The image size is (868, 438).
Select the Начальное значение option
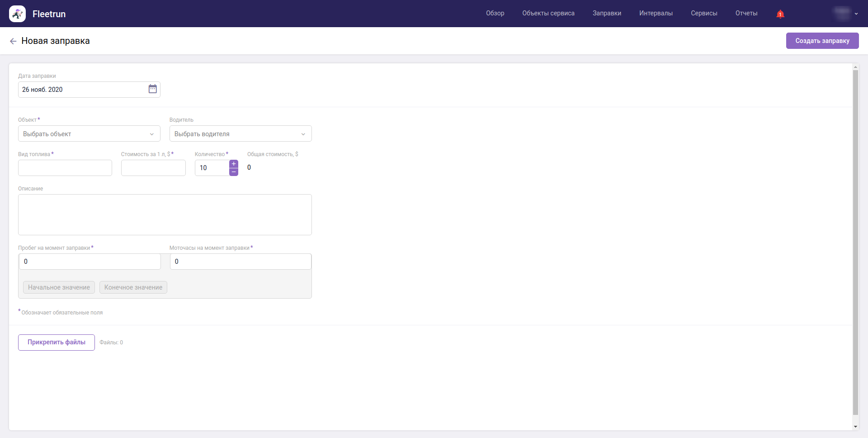pyautogui.click(x=59, y=287)
